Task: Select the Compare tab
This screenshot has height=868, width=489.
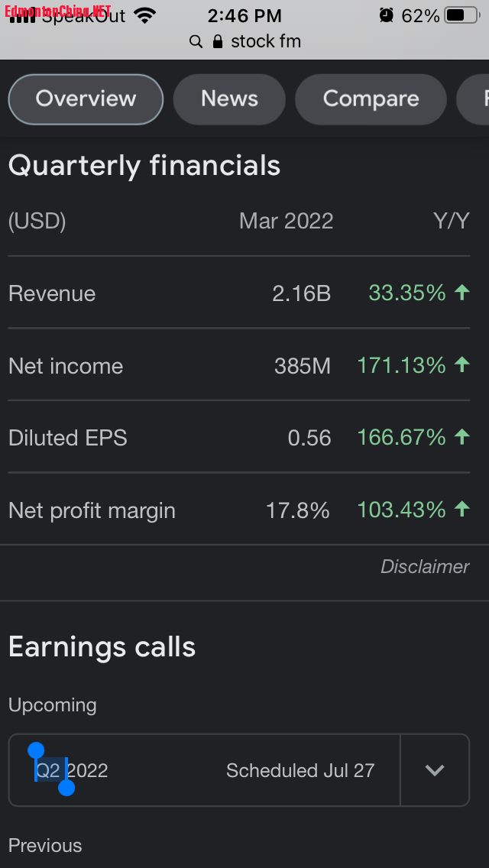Action: (x=371, y=99)
